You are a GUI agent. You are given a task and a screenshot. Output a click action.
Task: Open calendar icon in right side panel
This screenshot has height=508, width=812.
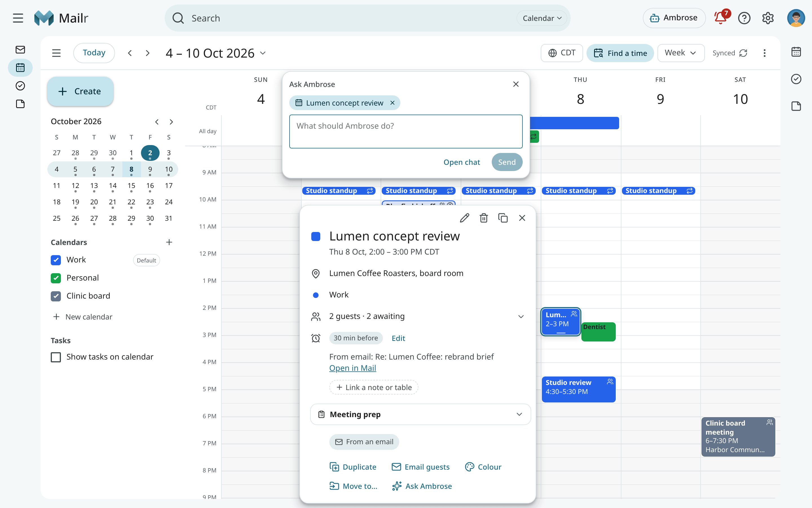pos(796,52)
